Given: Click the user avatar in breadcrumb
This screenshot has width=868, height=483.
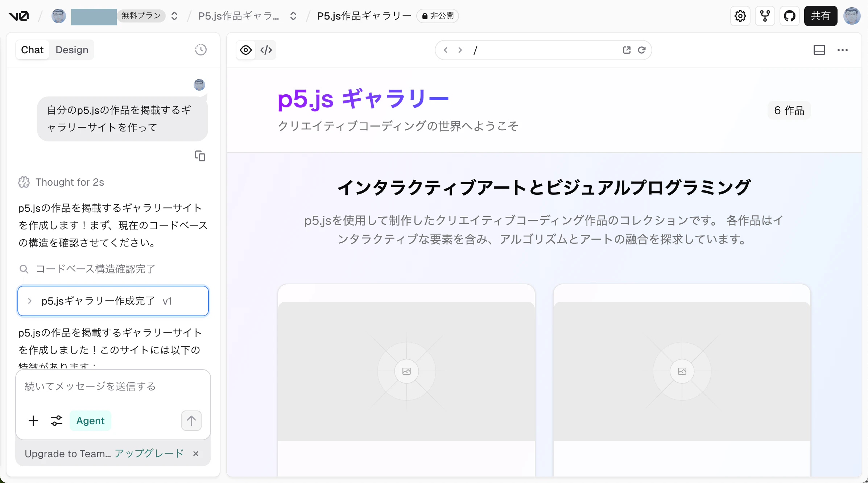Looking at the screenshot, I should point(59,16).
